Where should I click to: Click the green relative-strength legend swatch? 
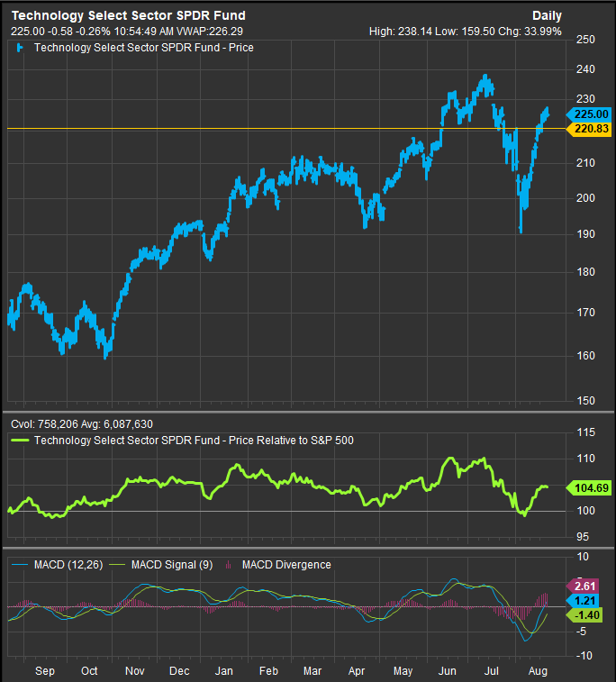(20, 441)
